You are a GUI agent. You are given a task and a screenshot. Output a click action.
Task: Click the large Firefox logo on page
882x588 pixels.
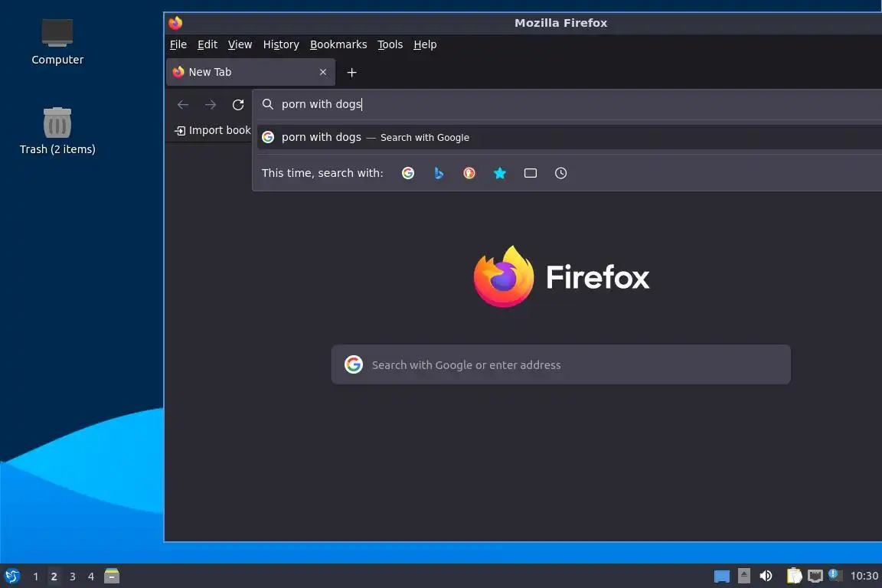point(504,276)
